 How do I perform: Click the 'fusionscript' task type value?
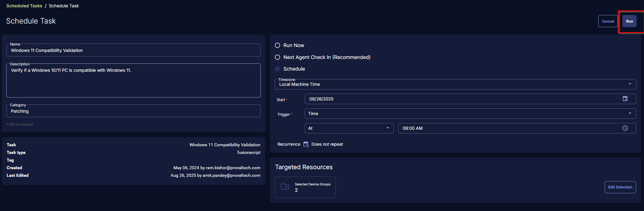click(249, 152)
